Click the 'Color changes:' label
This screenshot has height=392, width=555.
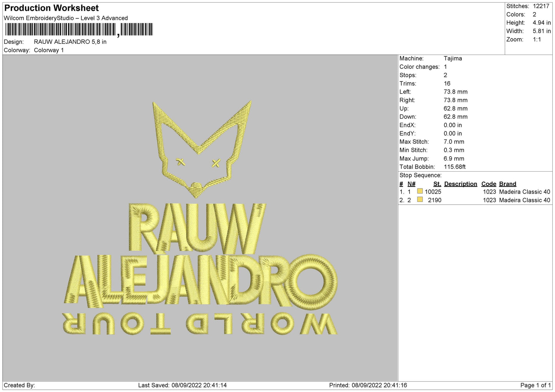[419, 67]
